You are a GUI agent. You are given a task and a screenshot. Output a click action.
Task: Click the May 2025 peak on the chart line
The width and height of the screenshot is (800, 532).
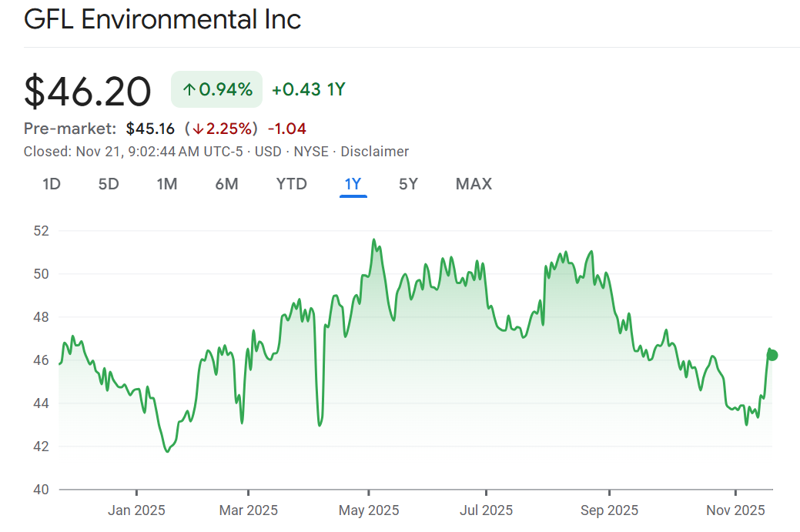pos(374,240)
